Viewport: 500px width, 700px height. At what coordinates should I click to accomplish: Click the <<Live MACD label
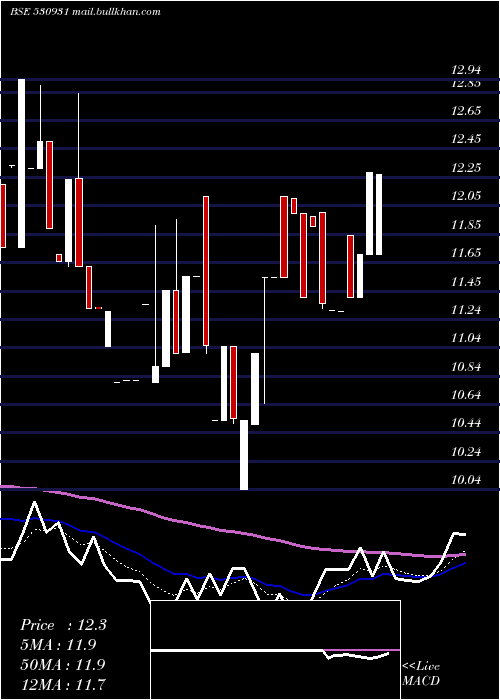coord(421,673)
